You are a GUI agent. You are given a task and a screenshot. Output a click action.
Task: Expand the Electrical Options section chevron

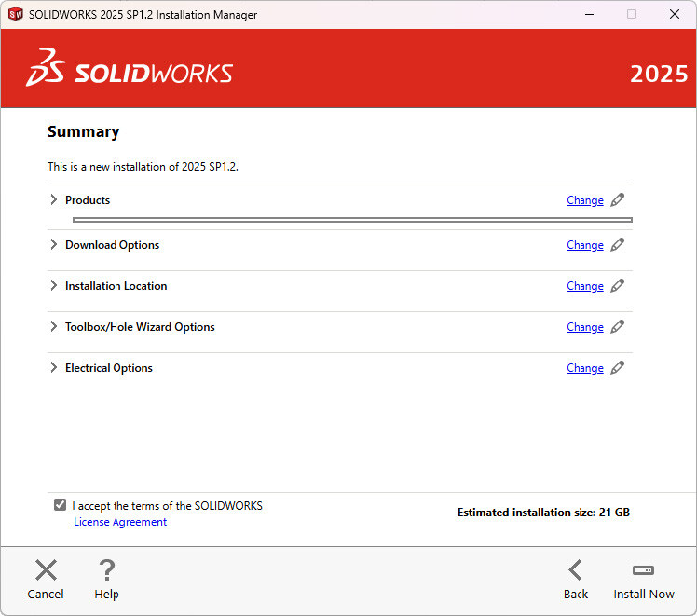click(54, 367)
